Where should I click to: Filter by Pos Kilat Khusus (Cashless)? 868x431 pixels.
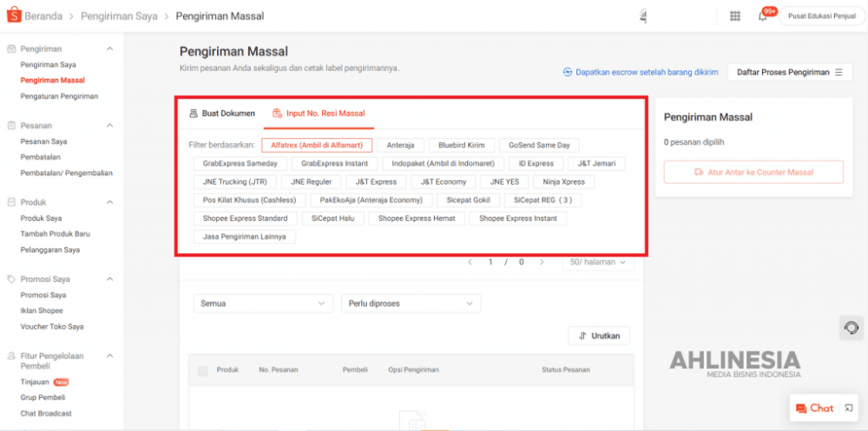[x=250, y=199]
